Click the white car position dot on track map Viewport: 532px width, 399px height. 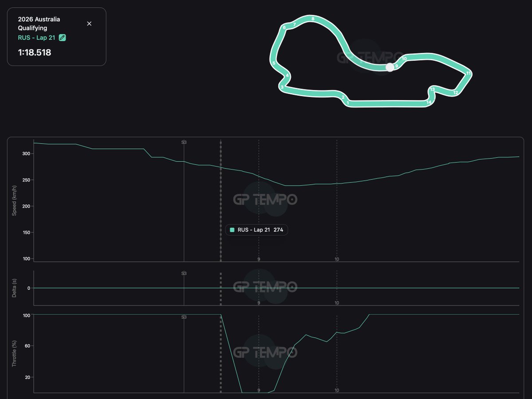(x=390, y=67)
